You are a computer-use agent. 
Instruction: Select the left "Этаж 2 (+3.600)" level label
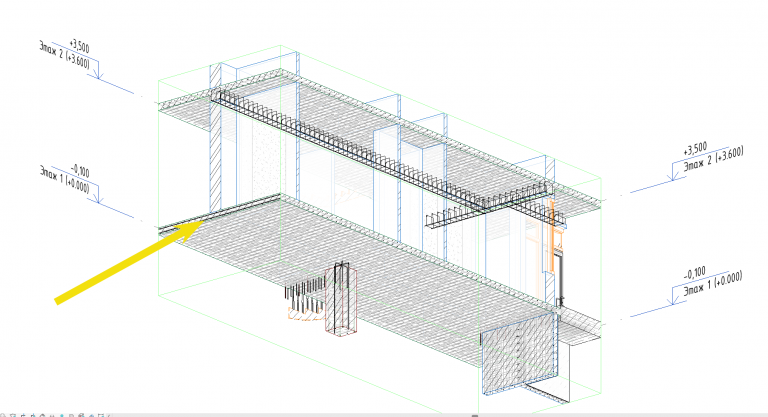tap(64, 56)
